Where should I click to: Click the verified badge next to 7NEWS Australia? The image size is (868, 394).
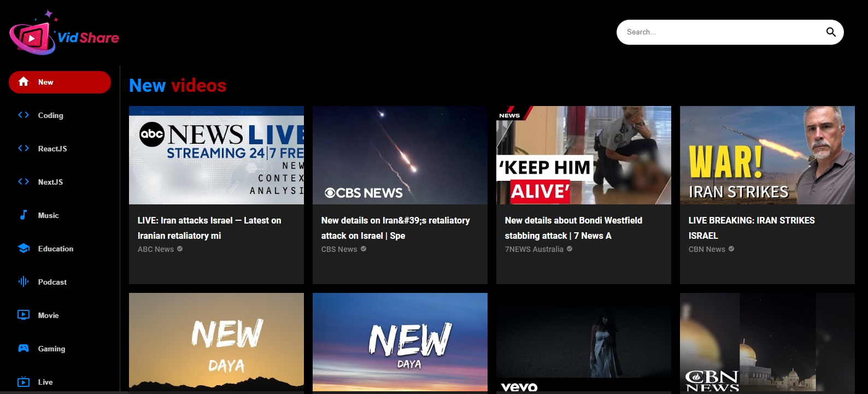pos(570,249)
